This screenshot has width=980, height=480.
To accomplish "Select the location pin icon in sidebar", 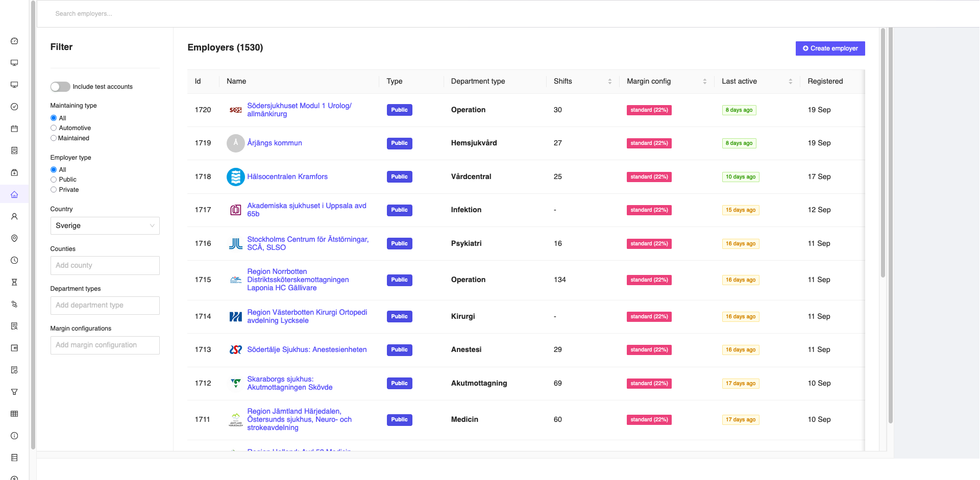I will pos(14,238).
